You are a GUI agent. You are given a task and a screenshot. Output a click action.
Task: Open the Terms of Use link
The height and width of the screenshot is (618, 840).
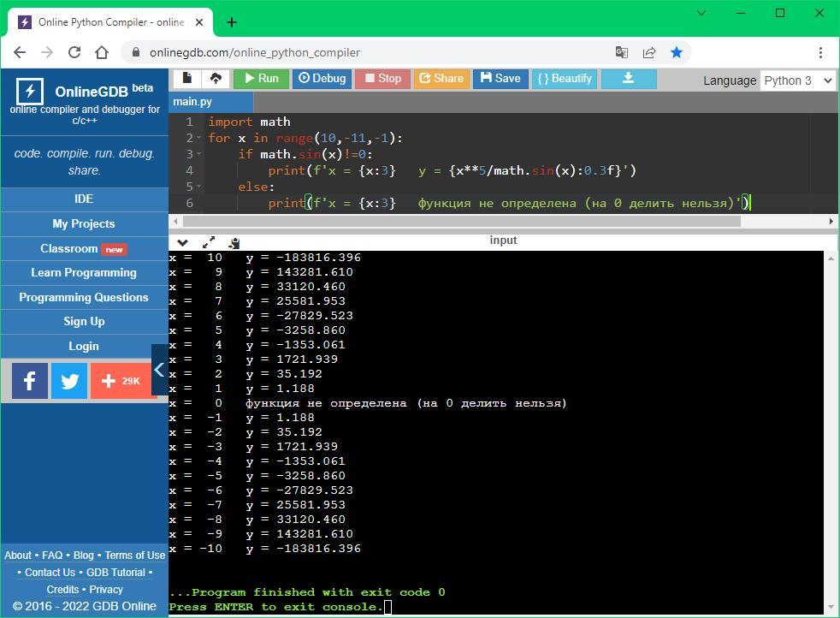(135, 555)
